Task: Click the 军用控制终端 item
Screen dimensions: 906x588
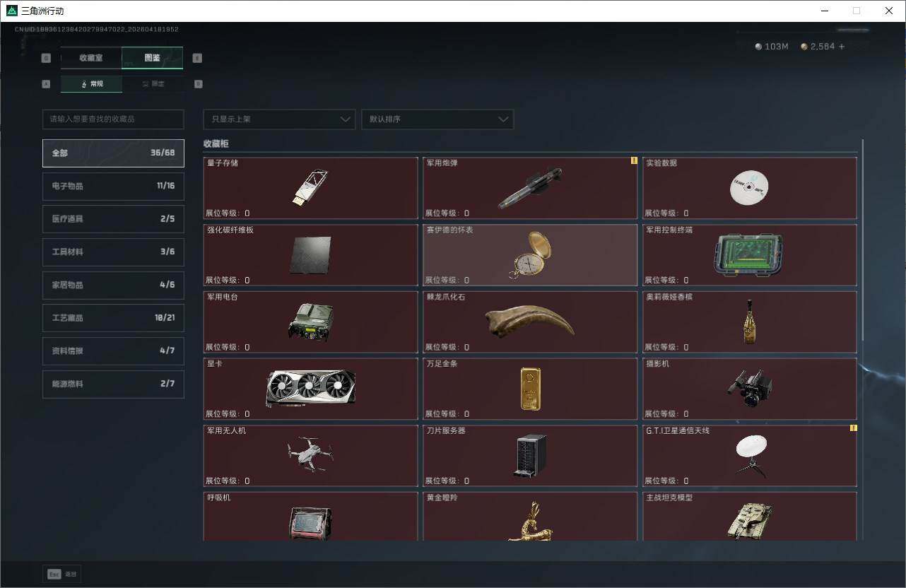Action: [x=750, y=255]
